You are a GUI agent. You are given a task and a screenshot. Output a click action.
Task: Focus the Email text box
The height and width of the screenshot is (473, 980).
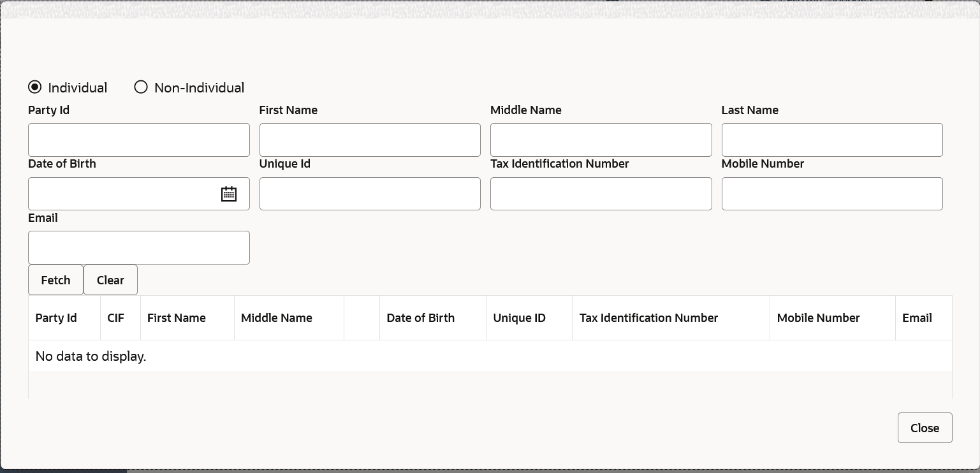(139, 248)
